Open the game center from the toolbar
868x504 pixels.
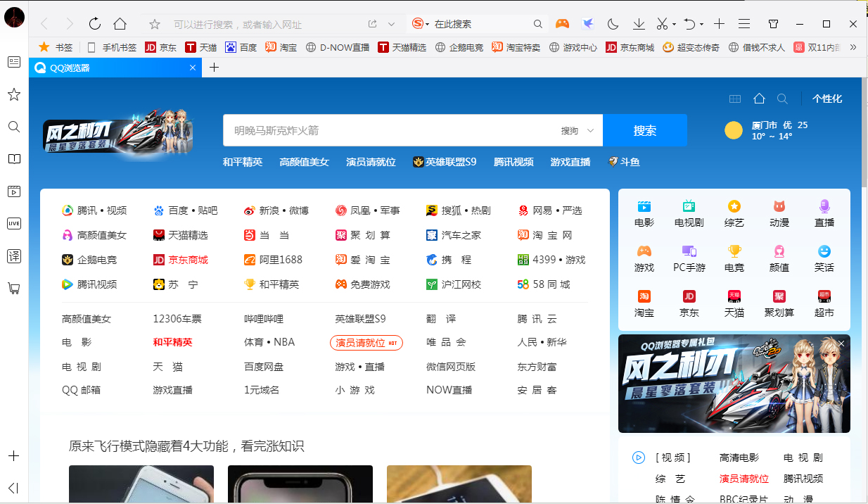562,23
